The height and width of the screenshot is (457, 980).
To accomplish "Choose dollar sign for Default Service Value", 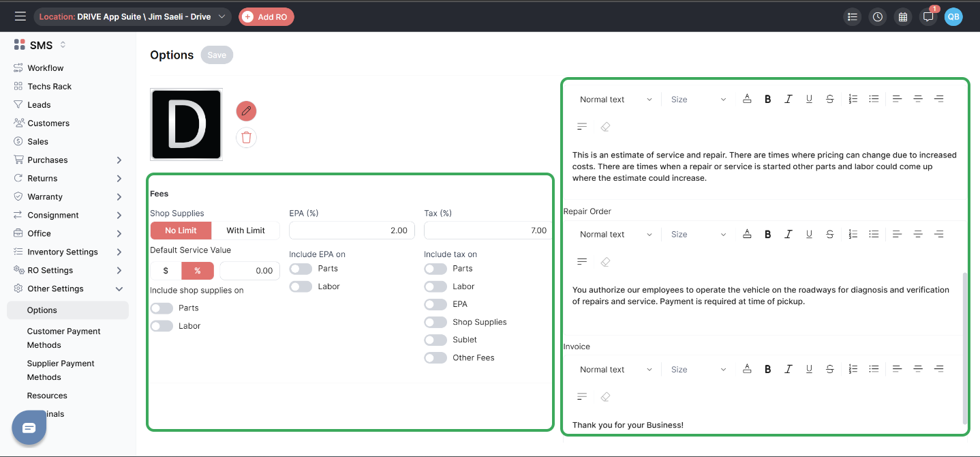I will [166, 271].
